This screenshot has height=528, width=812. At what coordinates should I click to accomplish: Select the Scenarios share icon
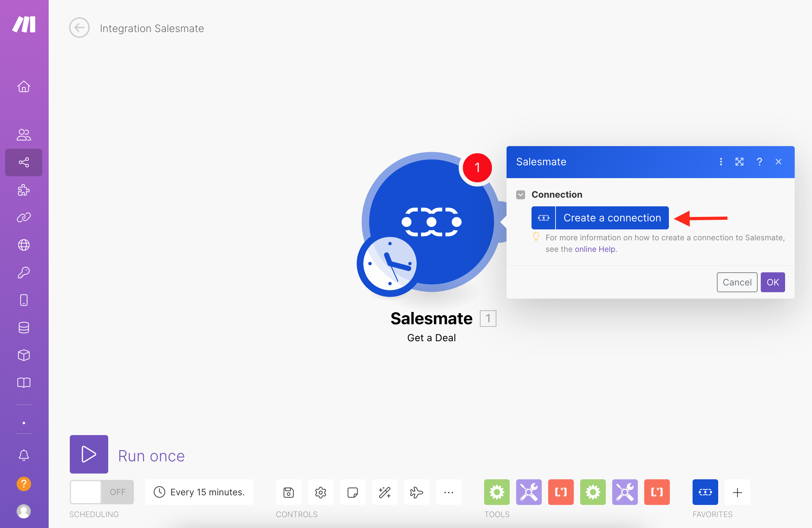point(24,162)
